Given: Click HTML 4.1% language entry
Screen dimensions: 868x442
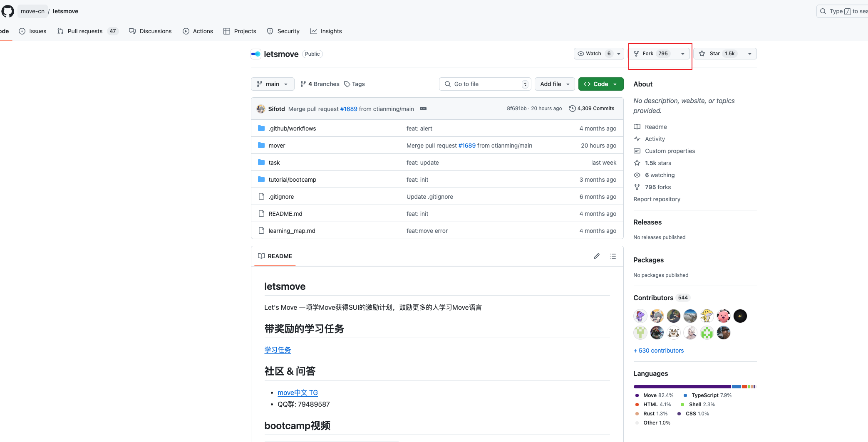Looking at the screenshot, I should click(653, 405).
